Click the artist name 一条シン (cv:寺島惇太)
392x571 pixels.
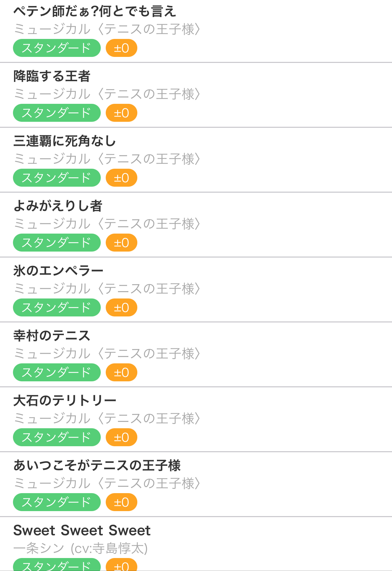[80, 548]
